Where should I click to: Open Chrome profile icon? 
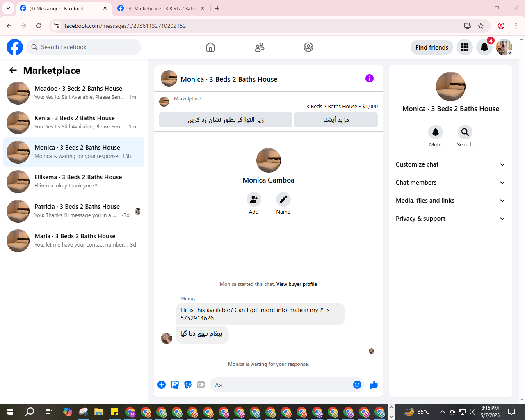pyautogui.click(x=501, y=26)
